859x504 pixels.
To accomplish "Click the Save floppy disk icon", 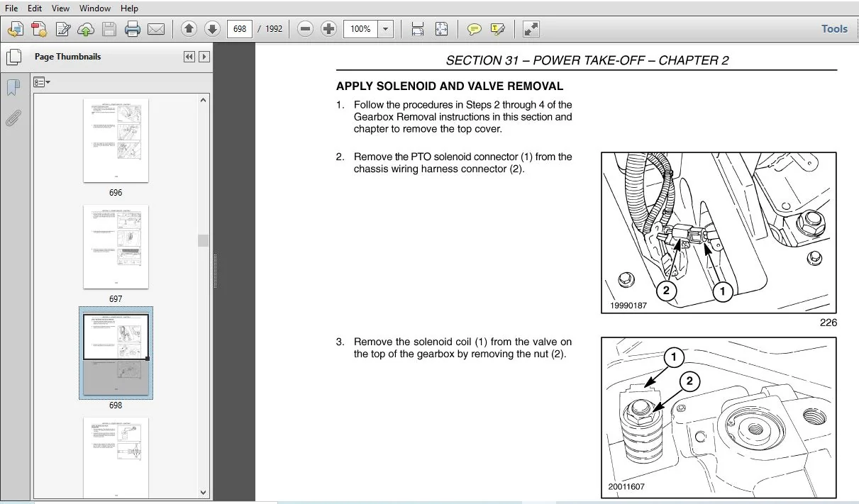I will (109, 29).
